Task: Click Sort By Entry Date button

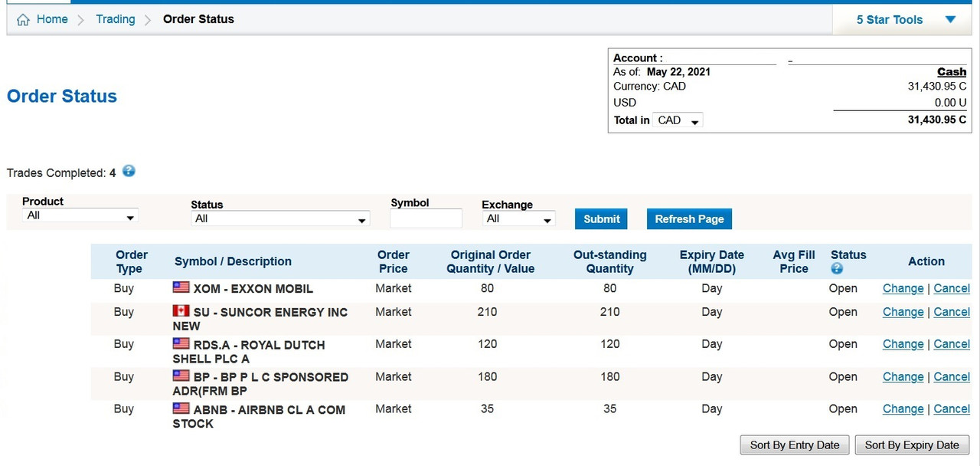Action: click(x=795, y=445)
